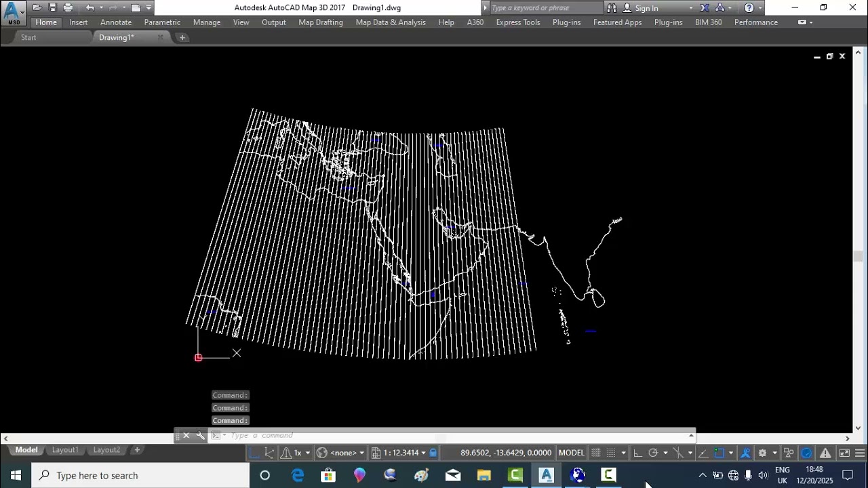Click the warning triangle icon in status bar

(x=825, y=453)
